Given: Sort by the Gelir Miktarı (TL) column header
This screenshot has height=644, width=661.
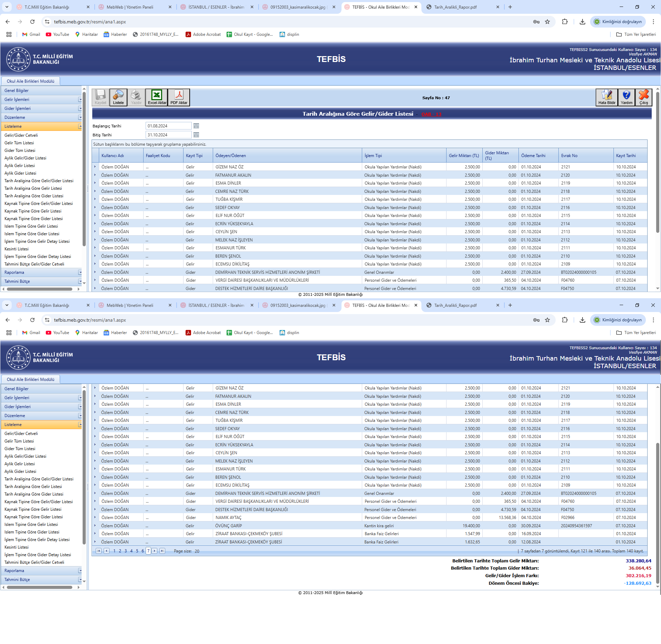Looking at the screenshot, I should [x=463, y=156].
